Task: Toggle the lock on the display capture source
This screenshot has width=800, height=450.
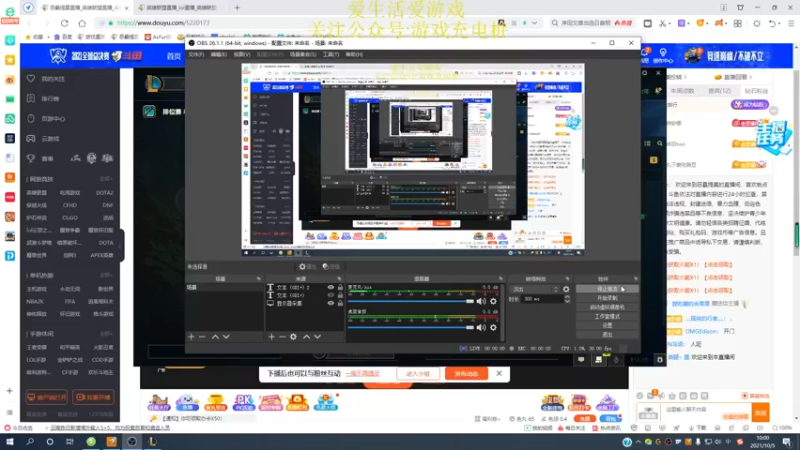Action: point(340,303)
